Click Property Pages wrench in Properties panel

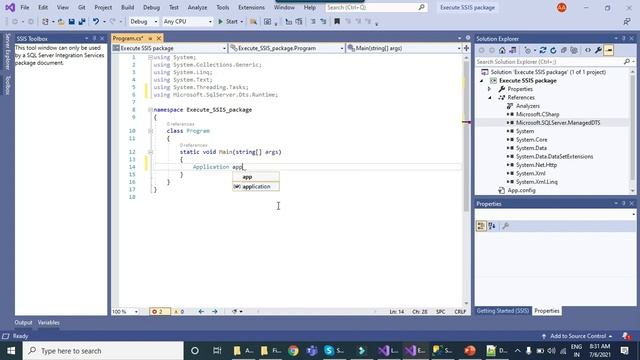[505, 226]
